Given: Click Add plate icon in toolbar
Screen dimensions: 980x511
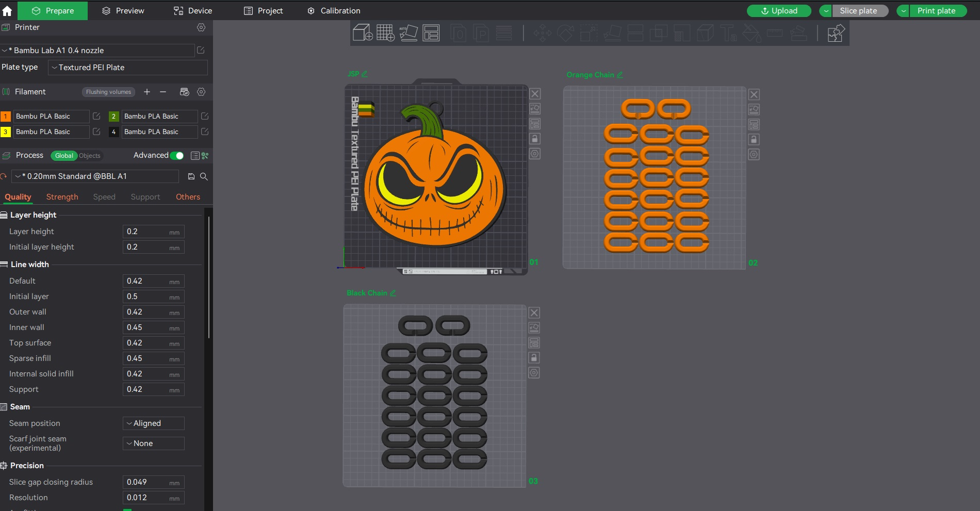Looking at the screenshot, I should click(x=385, y=33).
